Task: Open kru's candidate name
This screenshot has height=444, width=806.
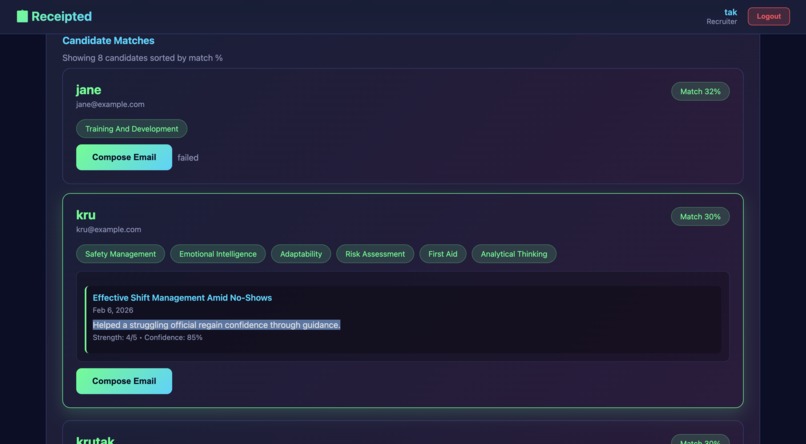Action: click(x=86, y=215)
